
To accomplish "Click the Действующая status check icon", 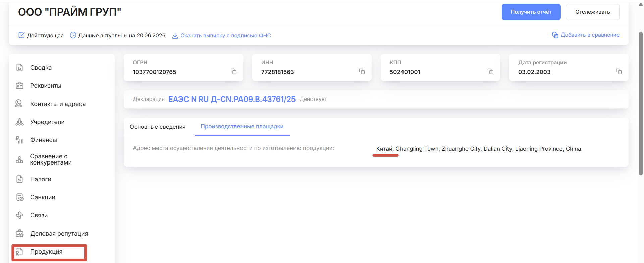I will [21, 35].
